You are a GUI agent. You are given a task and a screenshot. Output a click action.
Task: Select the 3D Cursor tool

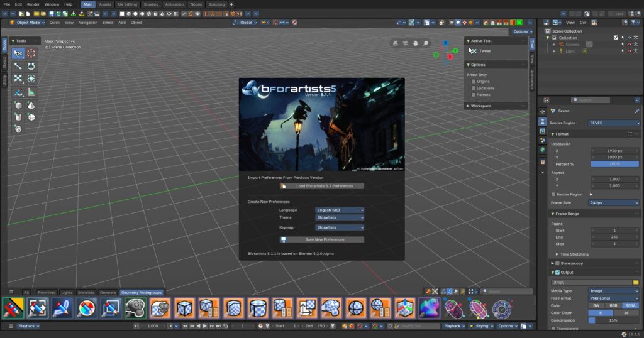point(31,53)
